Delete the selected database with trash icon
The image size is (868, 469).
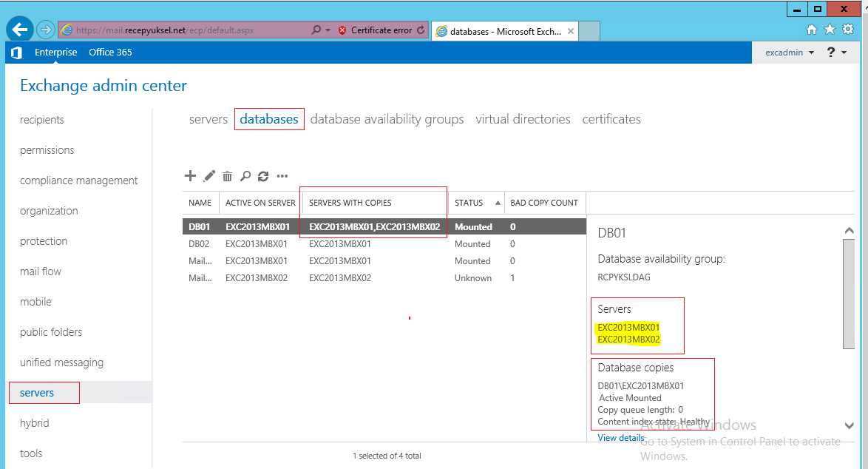(227, 176)
